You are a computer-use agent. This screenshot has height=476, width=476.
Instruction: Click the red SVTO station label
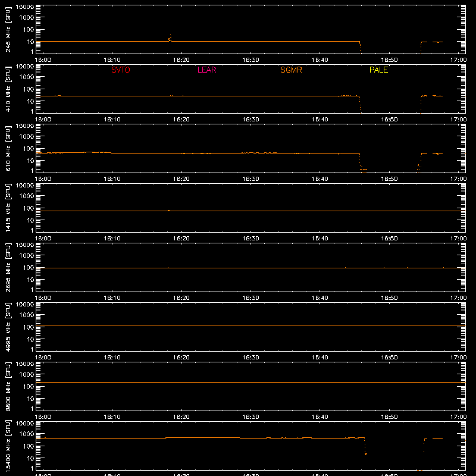[121, 70]
